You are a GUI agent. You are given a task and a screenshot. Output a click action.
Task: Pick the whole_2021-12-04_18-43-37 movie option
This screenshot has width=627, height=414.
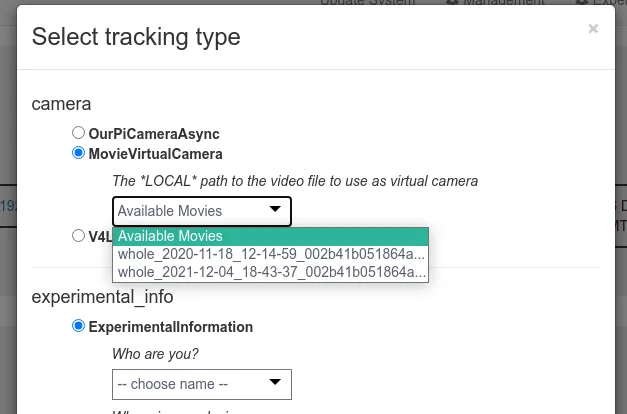click(271, 272)
